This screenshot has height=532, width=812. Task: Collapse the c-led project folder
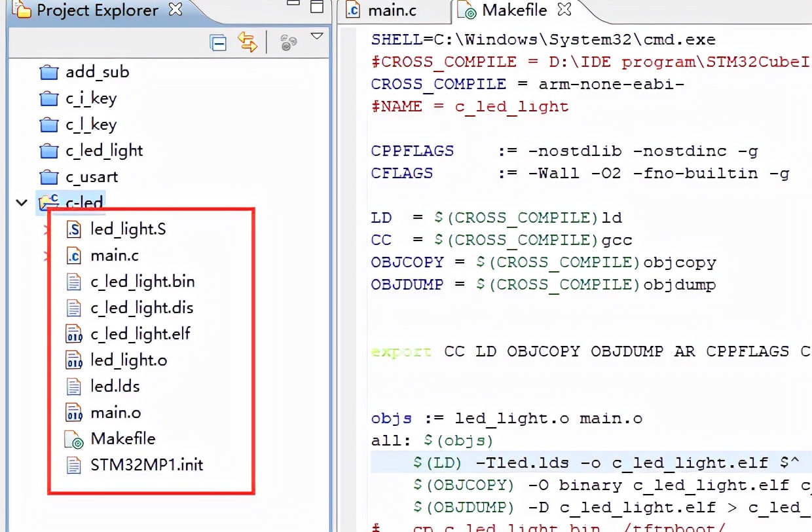click(x=22, y=203)
